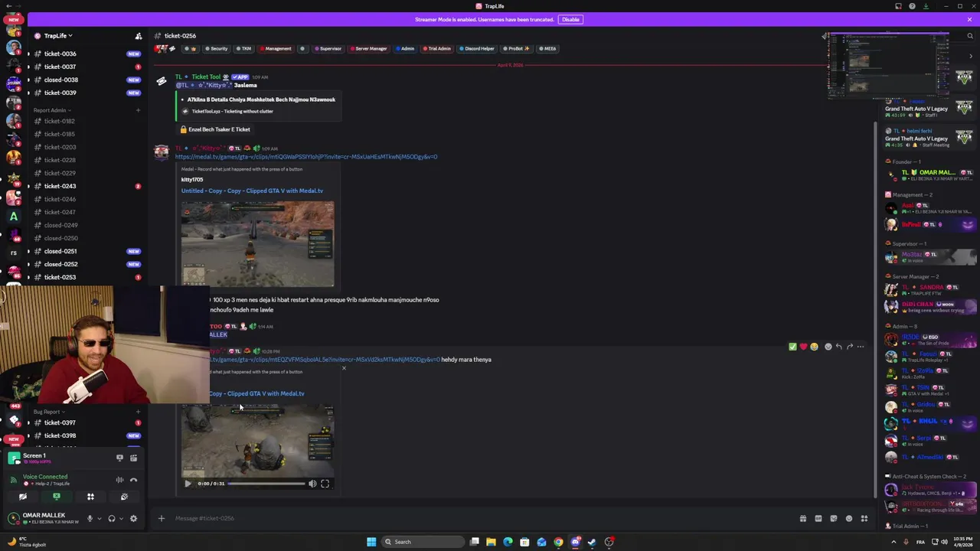Open the apps icon in the message bar
The height and width of the screenshot is (551, 980).
tap(864, 518)
